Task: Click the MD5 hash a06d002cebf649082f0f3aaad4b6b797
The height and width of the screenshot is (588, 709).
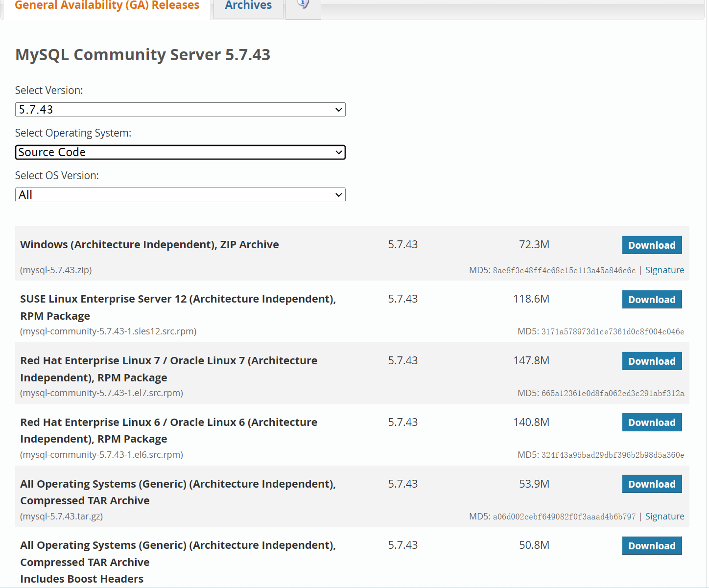Action: pos(564,517)
